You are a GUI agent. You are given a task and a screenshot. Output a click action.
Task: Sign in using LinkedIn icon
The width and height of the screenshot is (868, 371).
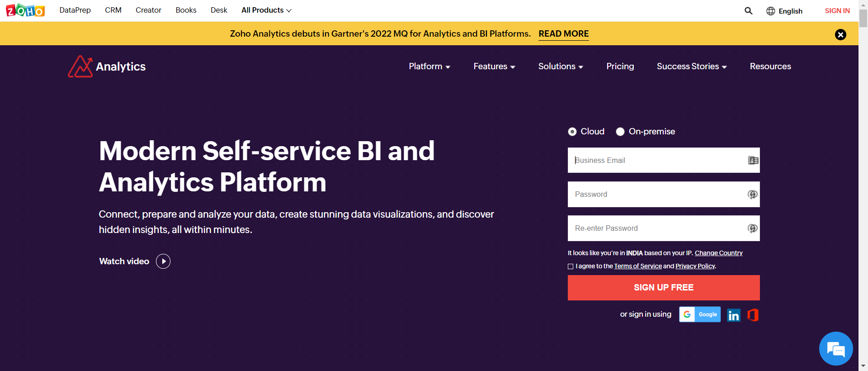pyautogui.click(x=734, y=315)
